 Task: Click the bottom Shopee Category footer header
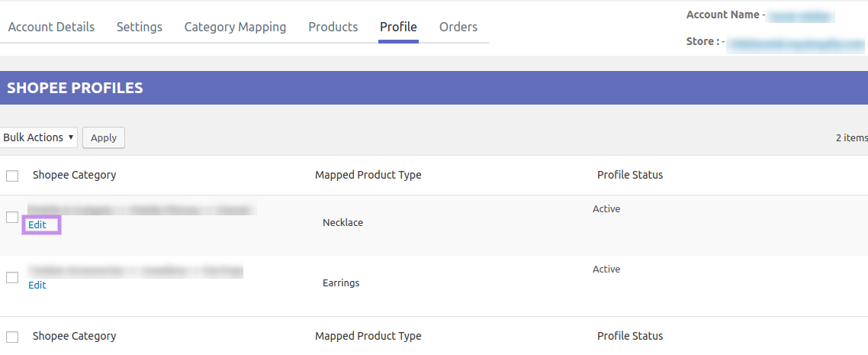(x=74, y=336)
